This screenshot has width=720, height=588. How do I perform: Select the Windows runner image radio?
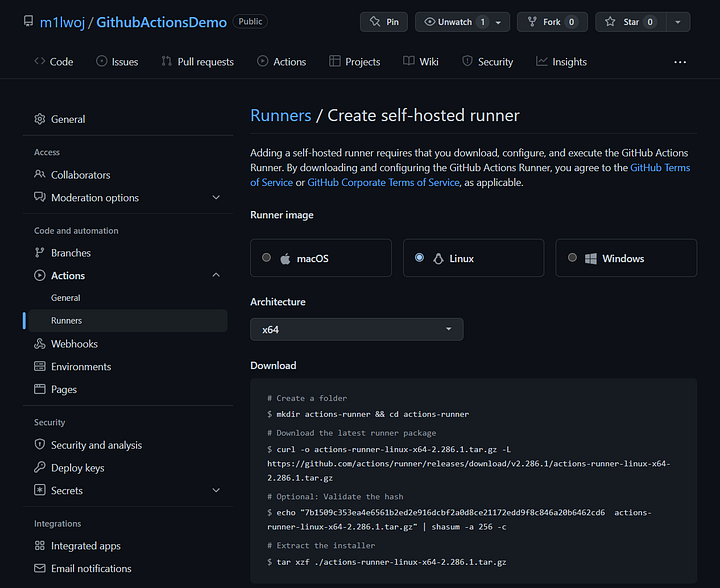pos(572,258)
